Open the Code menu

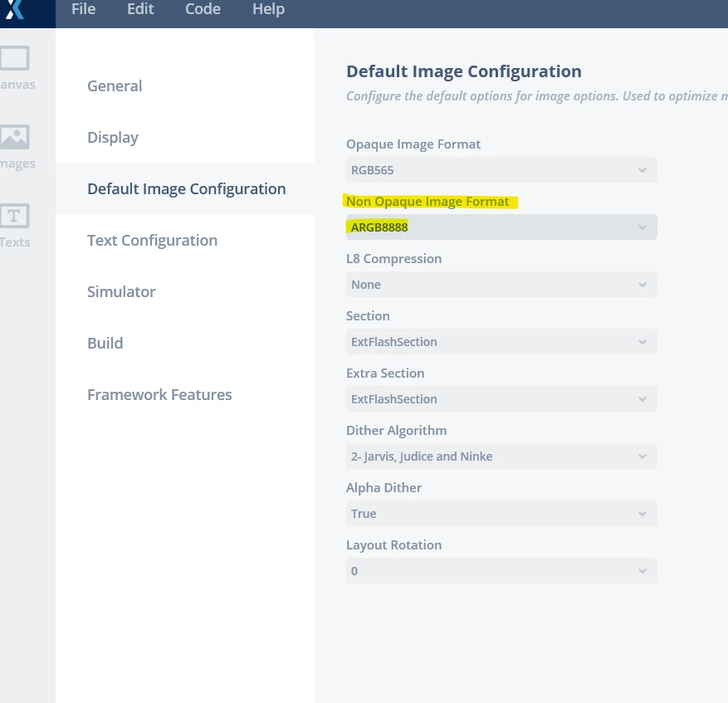(203, 9)
